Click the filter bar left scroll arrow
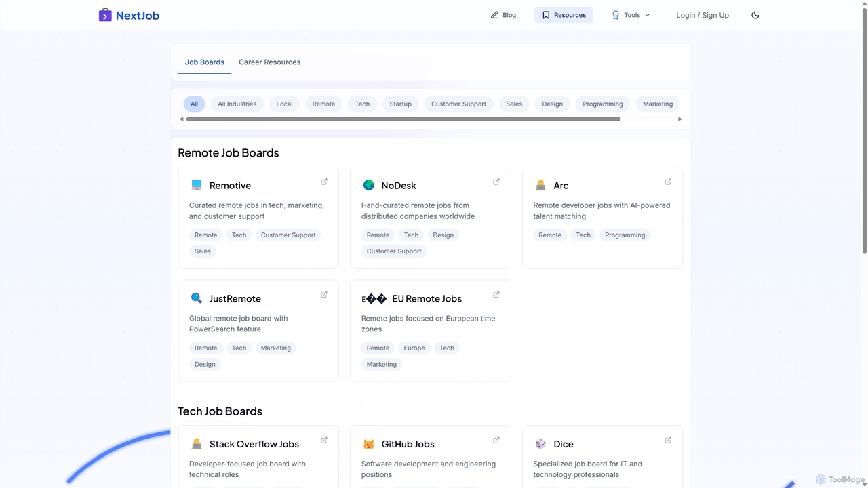868x488 pixels. click(182, 119)
